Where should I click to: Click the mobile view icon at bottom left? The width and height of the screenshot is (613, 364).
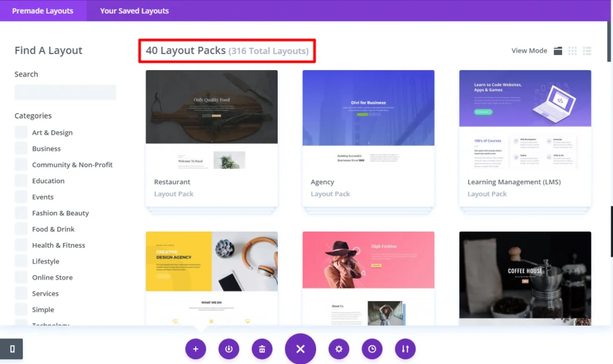[12, 349]
